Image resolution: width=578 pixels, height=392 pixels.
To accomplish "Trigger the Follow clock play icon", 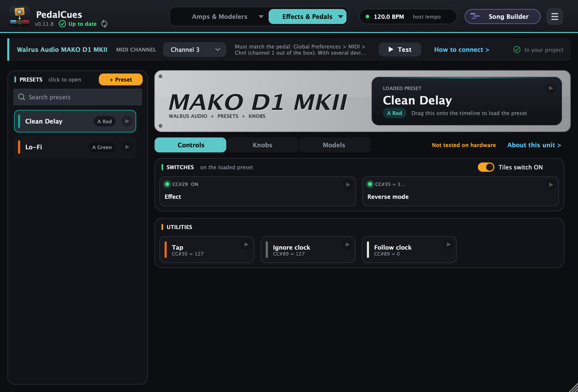I will pos(448,244).
